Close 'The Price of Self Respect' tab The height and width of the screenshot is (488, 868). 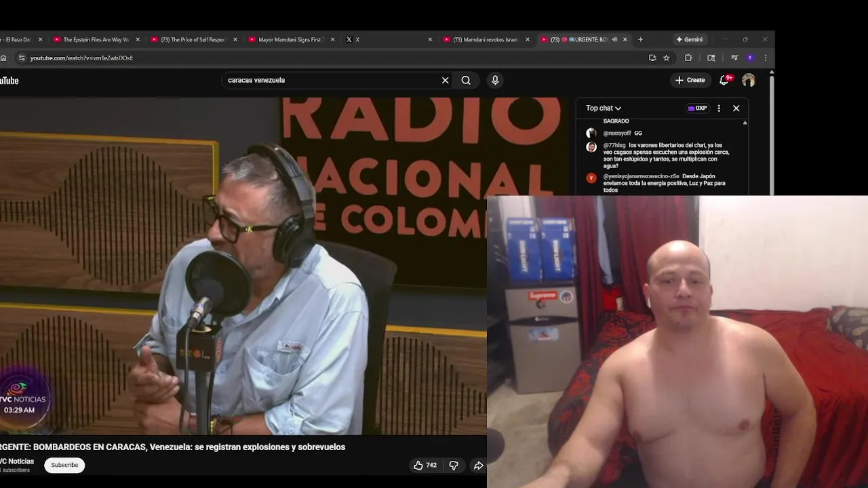click(x=235, y=39)
